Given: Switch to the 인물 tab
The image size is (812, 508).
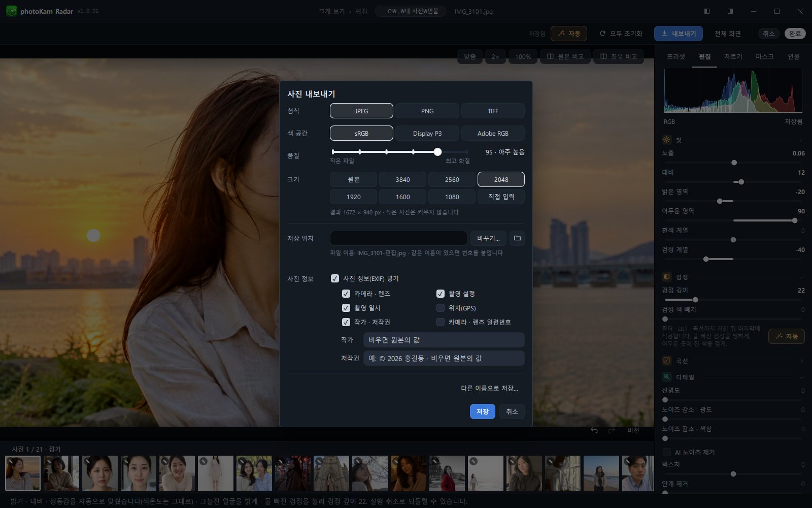Looking at the screenshot, I should tap(793, 56).
